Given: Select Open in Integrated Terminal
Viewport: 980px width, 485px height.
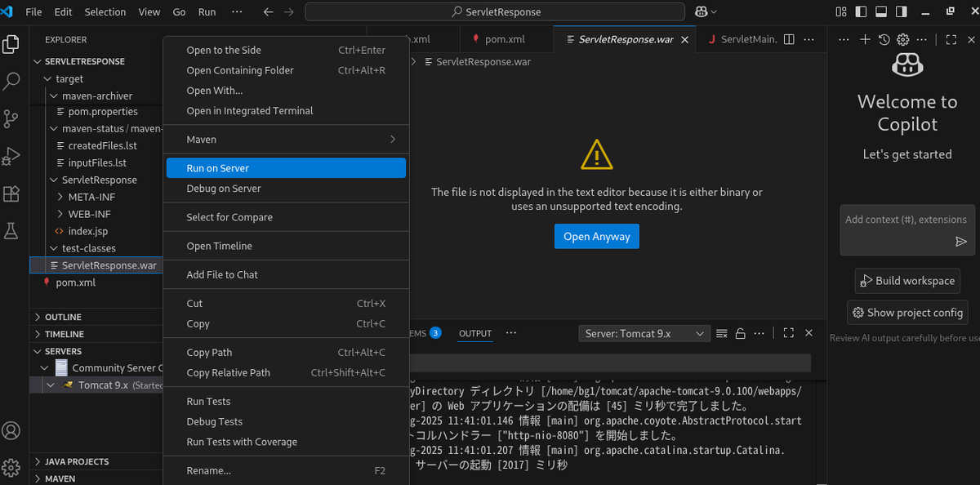Looking at the screenshot, I should pos(286,111).
